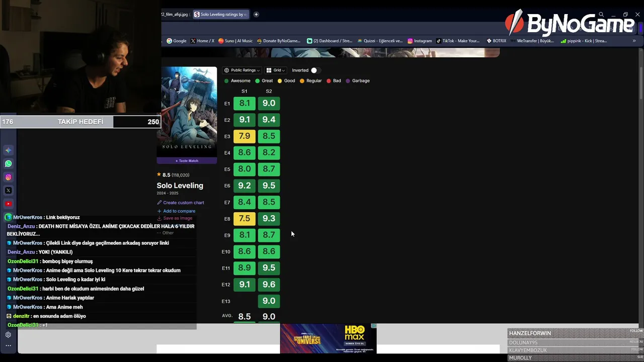Click the Great legend color dot
This screenshot has width=644, height=362.
[x=258, y=81]
